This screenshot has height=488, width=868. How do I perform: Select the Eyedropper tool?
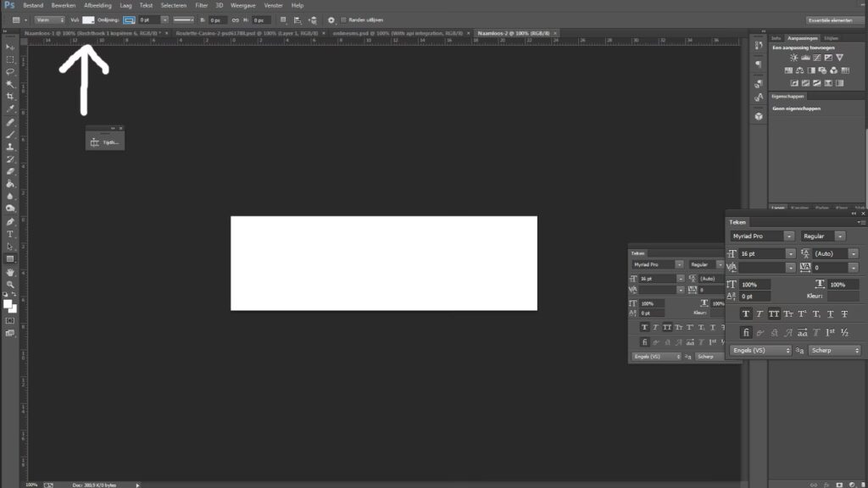[10, 109]
